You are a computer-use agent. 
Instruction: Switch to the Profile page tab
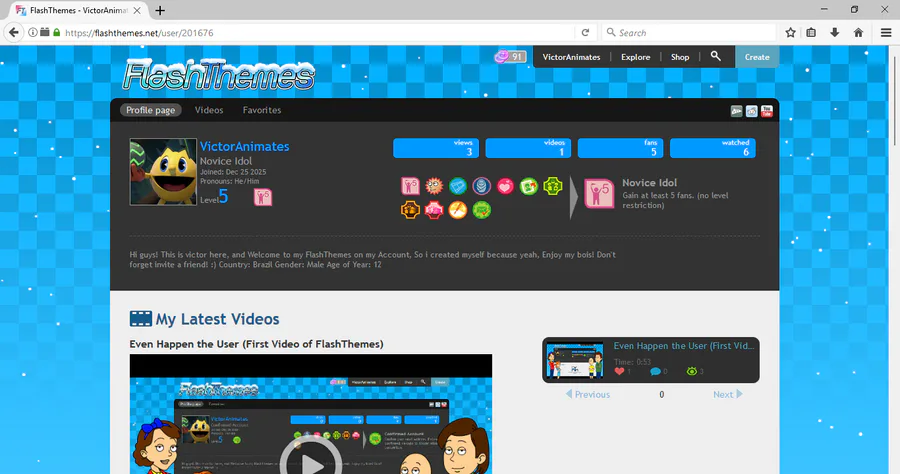coord(150,110)
